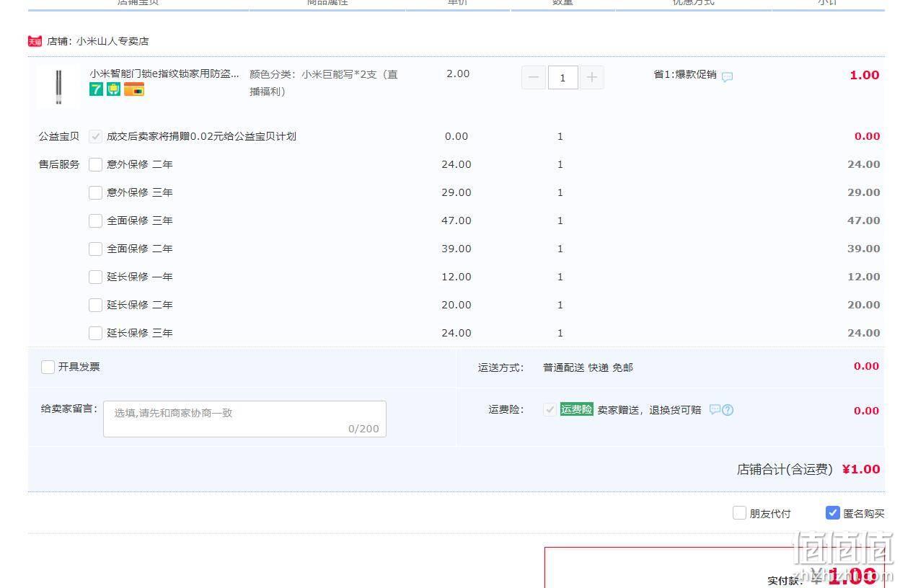The height and width of the screenshot is (588, 900).
Task: Click the orange credit card badge icon
Action: [x=134, y=89]
